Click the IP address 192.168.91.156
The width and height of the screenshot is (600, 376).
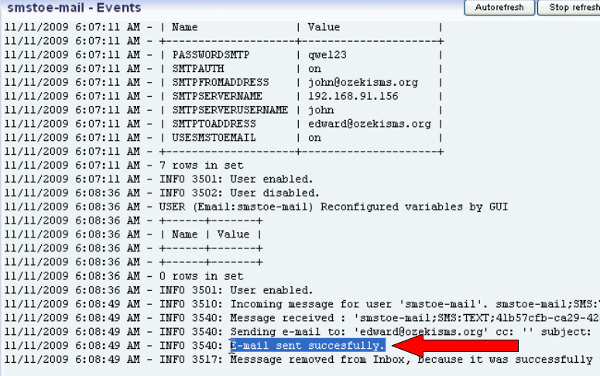(x=353, y=96)
